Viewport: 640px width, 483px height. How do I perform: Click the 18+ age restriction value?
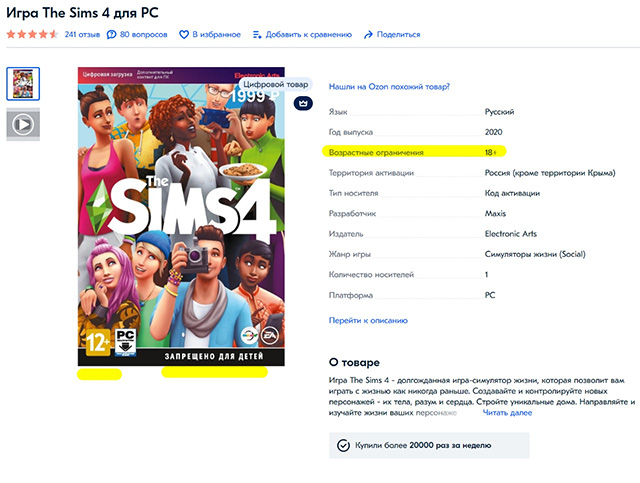pos(491,152)
